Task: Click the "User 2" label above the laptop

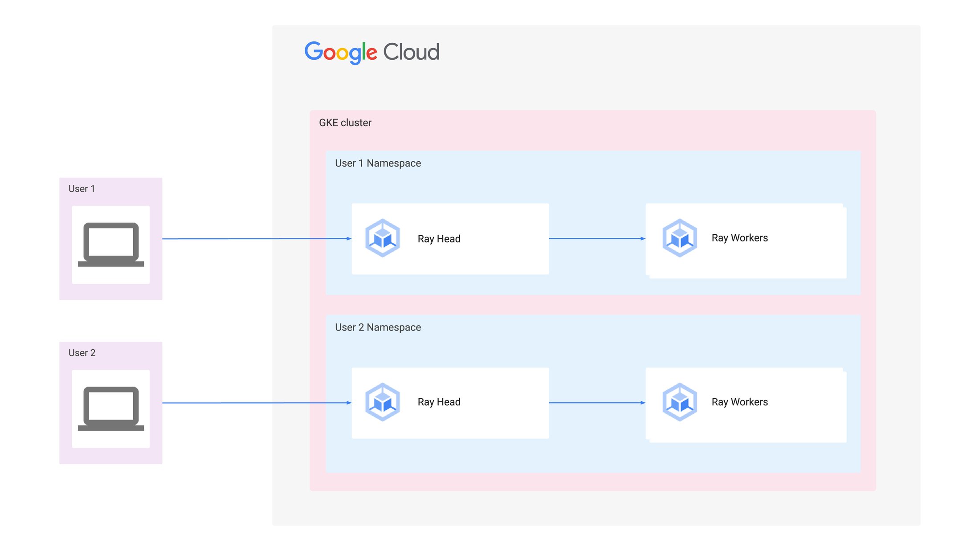Action: [82, 353]
